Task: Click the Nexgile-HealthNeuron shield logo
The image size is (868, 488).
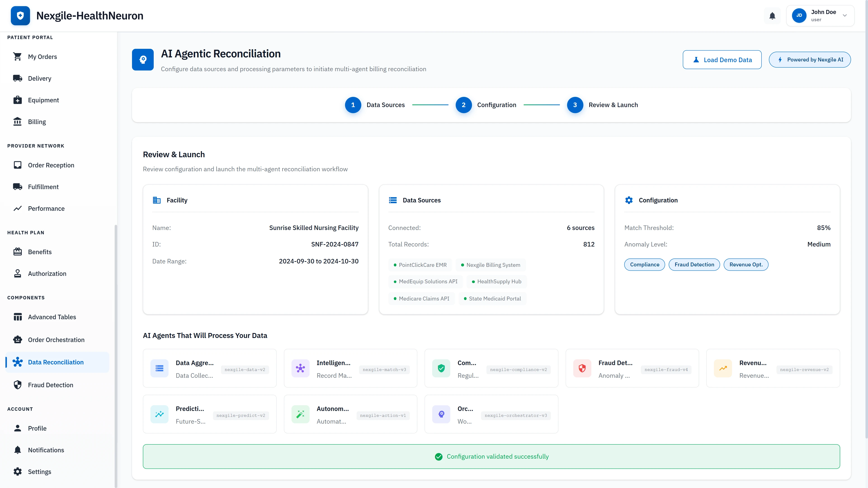Action: [20, 15]
